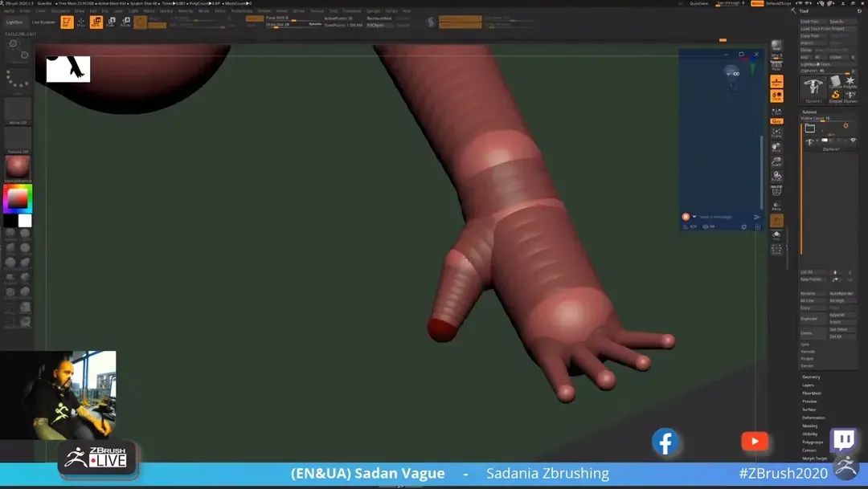The height and width of the screenshot is (489, 868).
Task: Open the Preferences menu
Action: [241, 11]
